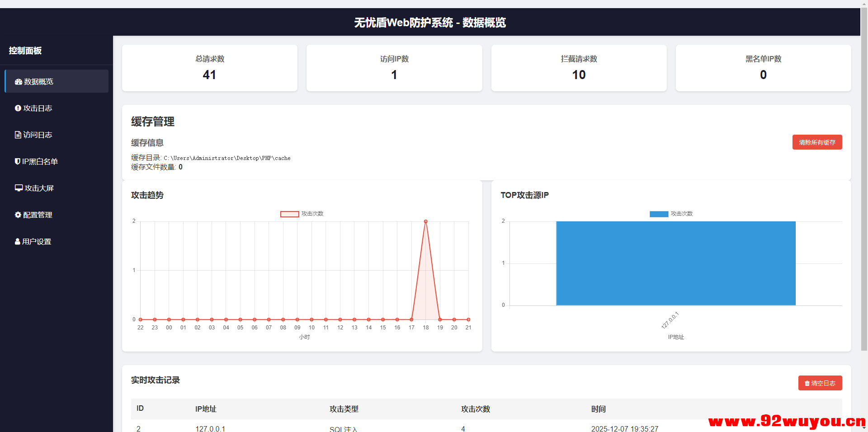The width and height of the screenshot is (868, 432).
Task: Click the 攻击日志 alert icon
Action: 18,108
